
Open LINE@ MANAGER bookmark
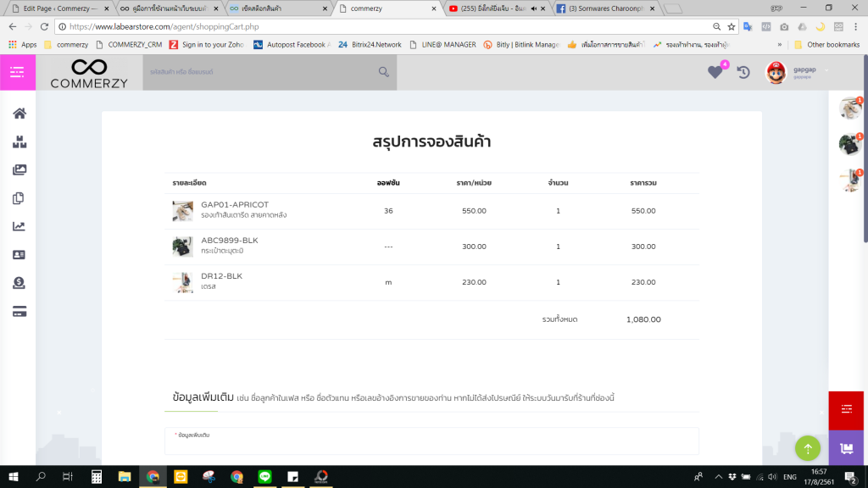[x=442, y=45]
